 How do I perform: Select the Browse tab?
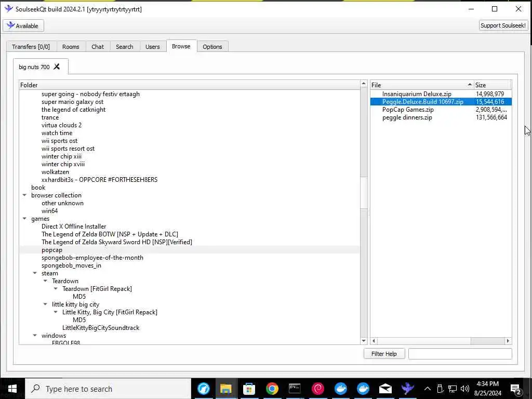pos(181,46)
